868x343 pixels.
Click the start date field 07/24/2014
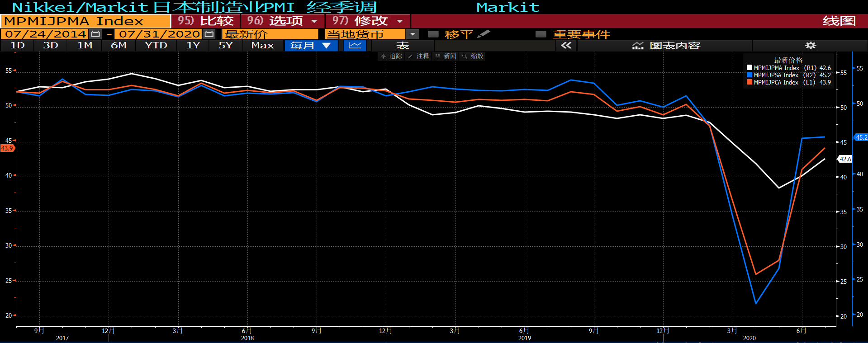point(45,34)
